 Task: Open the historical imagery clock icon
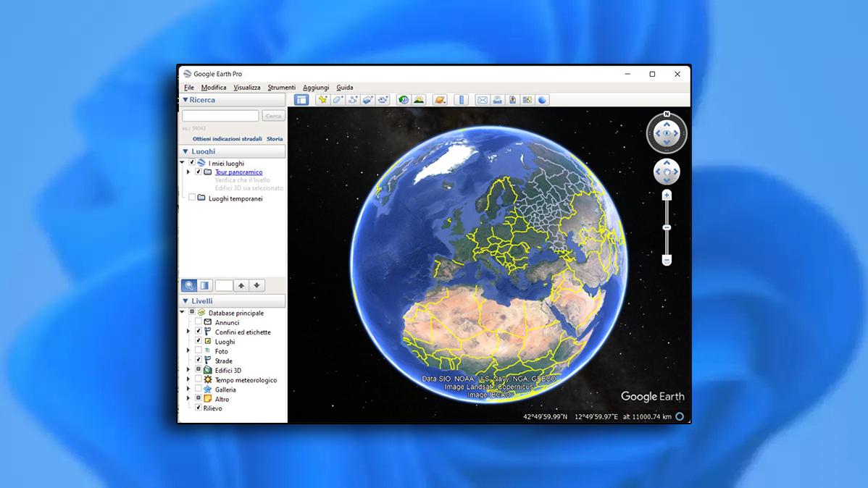(x=404, y=100)
